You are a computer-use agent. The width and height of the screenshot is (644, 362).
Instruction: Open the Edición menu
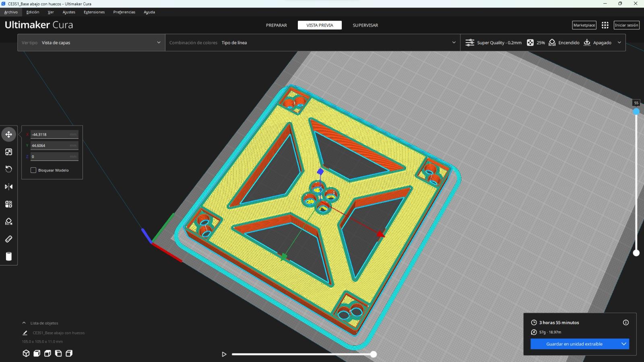(33, 12)
